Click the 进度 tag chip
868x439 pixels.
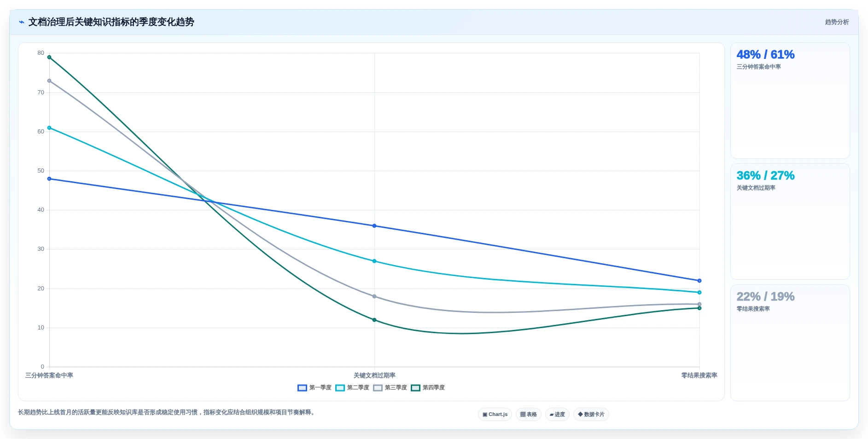pyautogui.click(x=557, y=414)
